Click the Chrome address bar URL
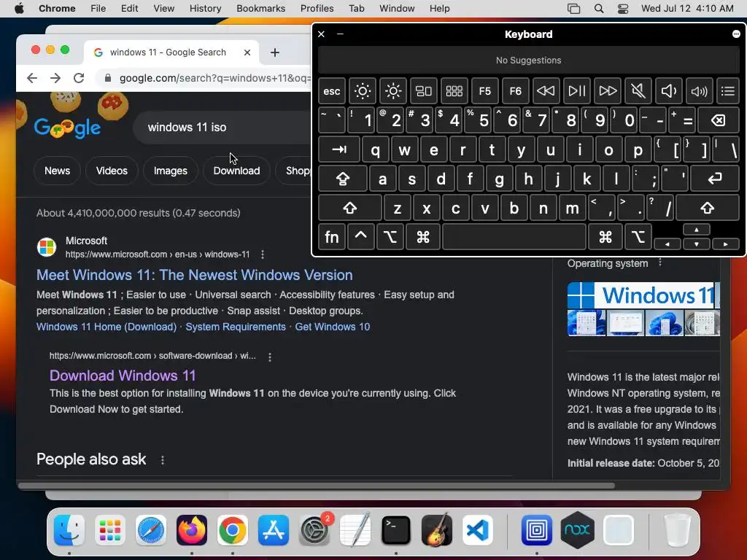 pyautogui.click(x=214, y=78)
